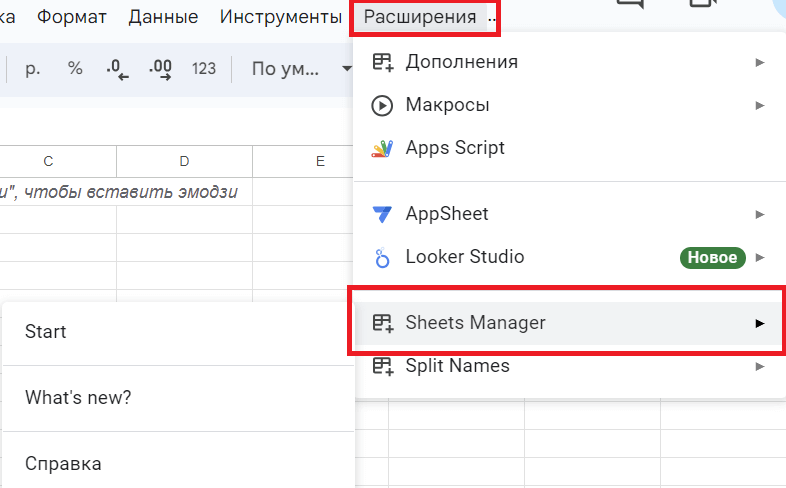The image size is (786, 488).
Task: Click the Макросы play icon
Action: pyautogui.click(x=382, y=106)
